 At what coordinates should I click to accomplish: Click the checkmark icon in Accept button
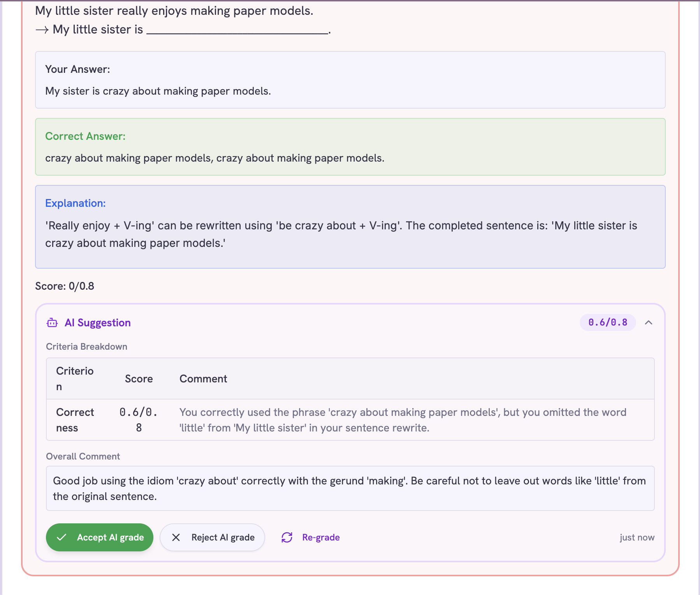[62, 537]
